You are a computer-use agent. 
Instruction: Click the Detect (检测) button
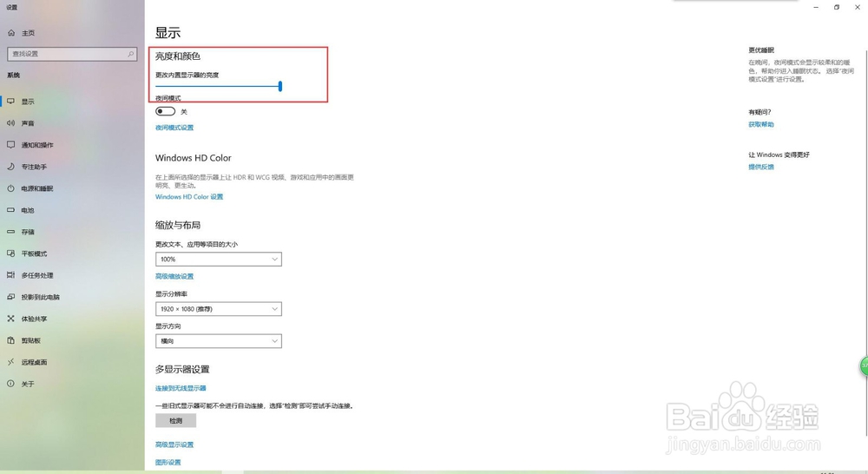[175, 421]
